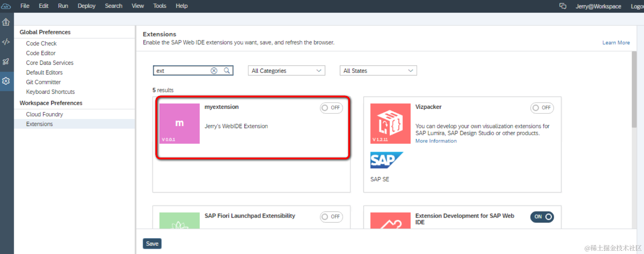
Task: Click the SAP Web IDE cloud logo
Action: pyautogui.click(x=6, y=6)
